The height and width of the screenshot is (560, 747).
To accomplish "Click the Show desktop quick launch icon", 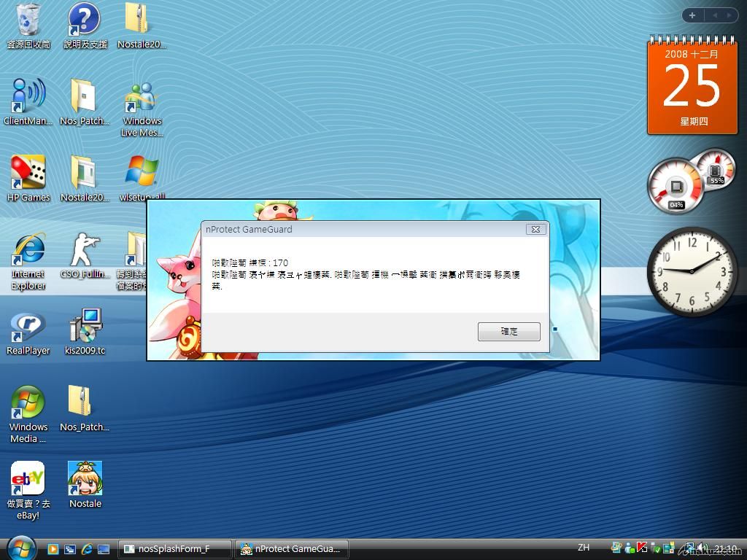I will tap(104, 549).
